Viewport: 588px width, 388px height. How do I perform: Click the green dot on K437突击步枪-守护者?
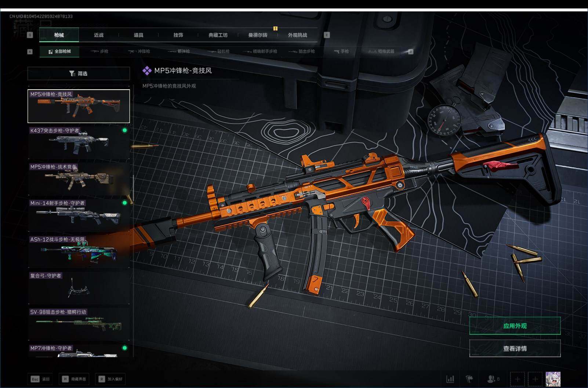pyautogui.click(x=125, y=130)
